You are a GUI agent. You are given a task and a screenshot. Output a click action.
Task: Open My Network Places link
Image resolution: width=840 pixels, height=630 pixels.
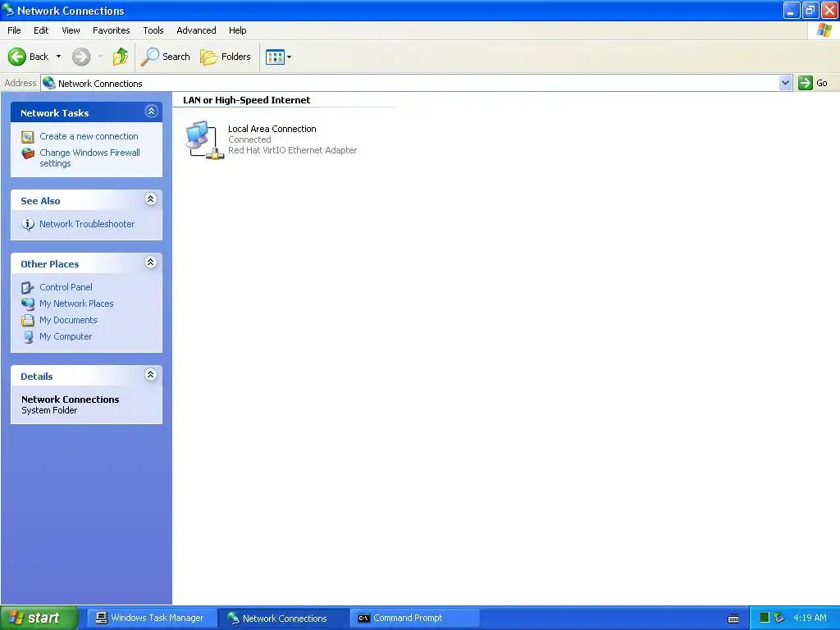tap(76, 304)
